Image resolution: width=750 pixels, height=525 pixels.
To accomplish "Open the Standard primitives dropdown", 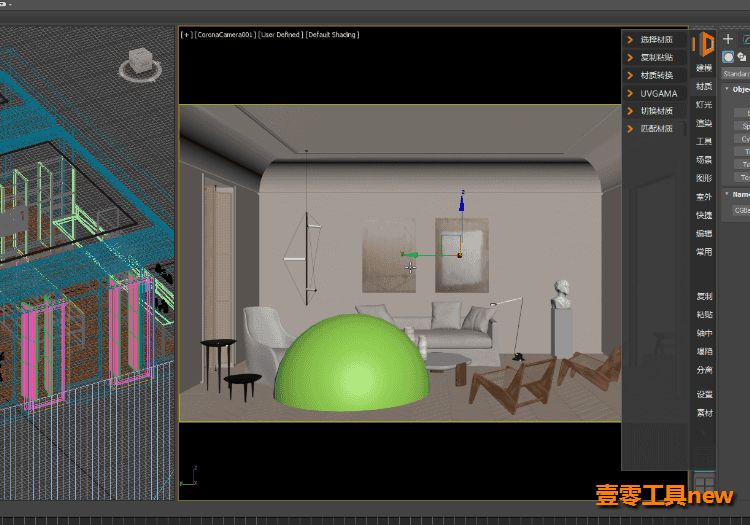I will coord(736,74).
